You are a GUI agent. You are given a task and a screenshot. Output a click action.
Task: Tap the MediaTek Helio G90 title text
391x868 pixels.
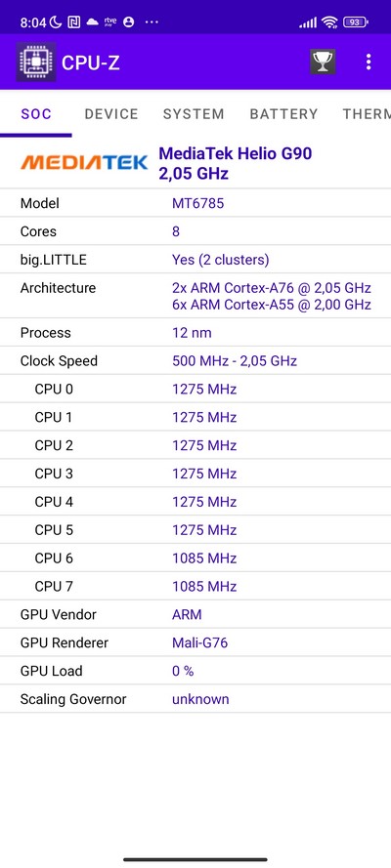(236, 153)
